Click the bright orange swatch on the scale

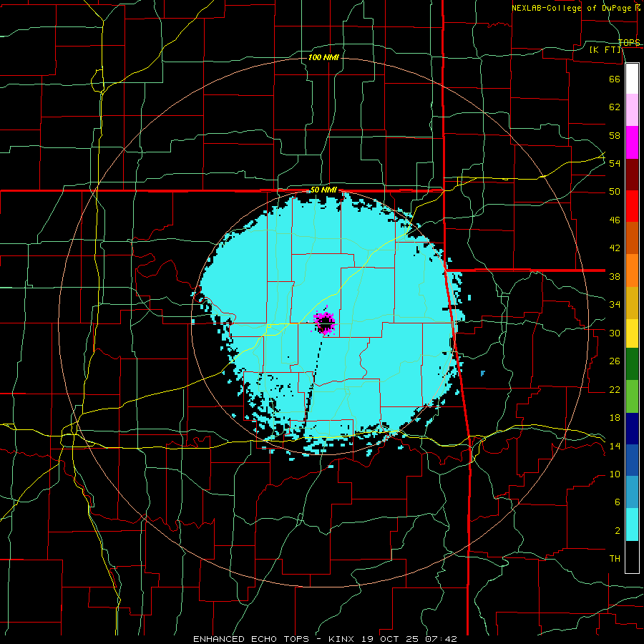(632, 270)
